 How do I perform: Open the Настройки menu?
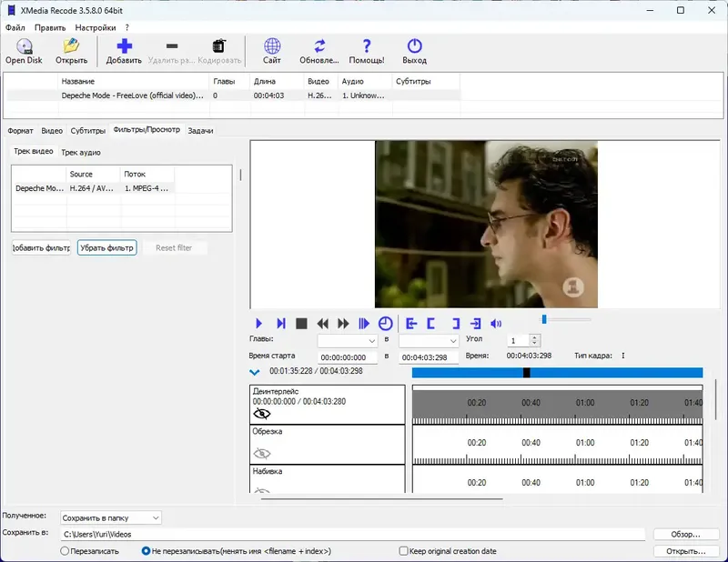(96, 27)
